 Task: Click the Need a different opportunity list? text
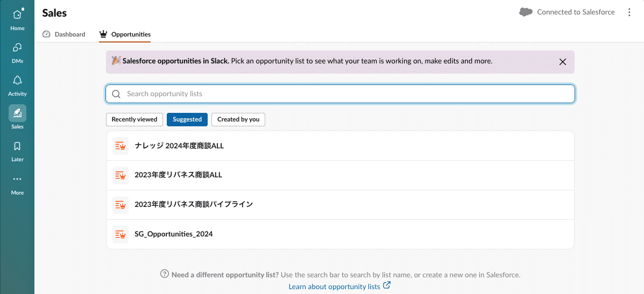[225, 275]
